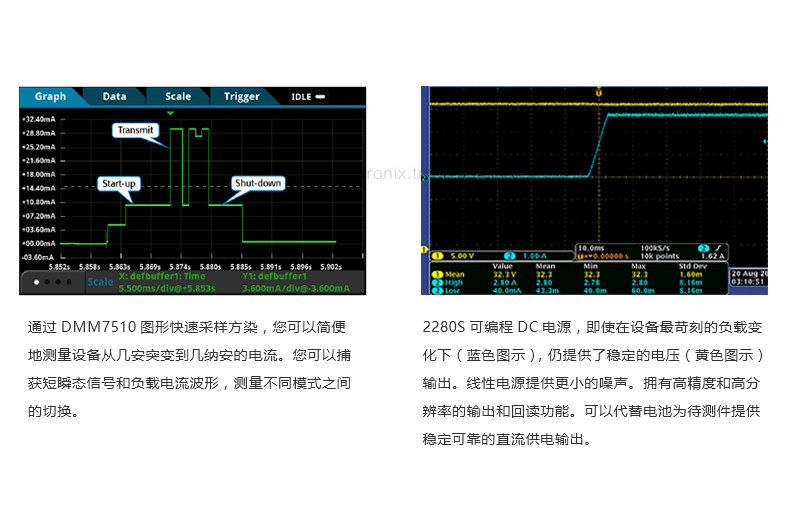
Task: Click the DMM7510 graph screenshot image
Action: (192, 191)
